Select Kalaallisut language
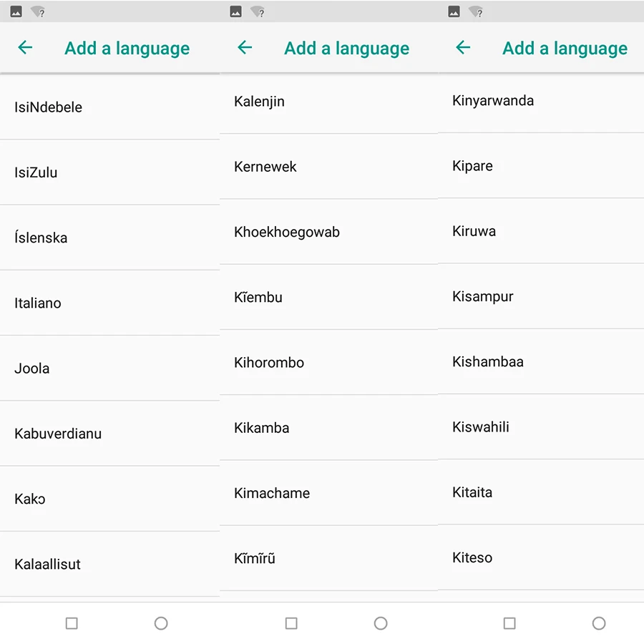The height and width of the screenshot is (644, 644). 109,565
